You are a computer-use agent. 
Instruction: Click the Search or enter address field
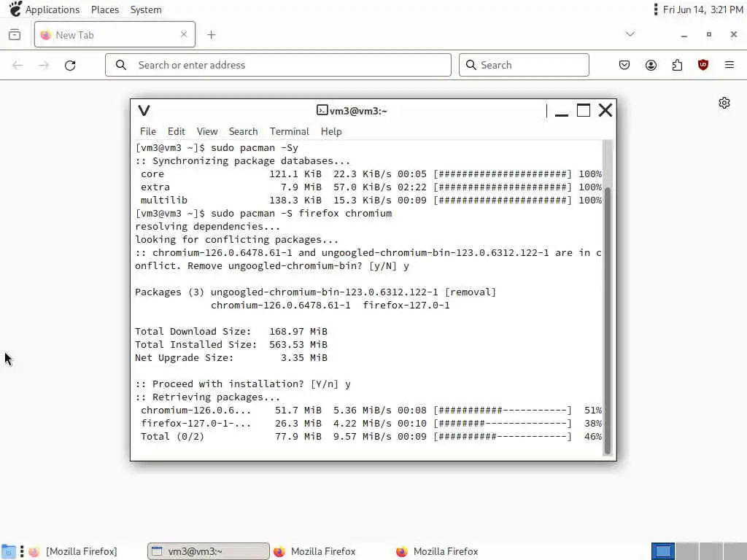278,65
